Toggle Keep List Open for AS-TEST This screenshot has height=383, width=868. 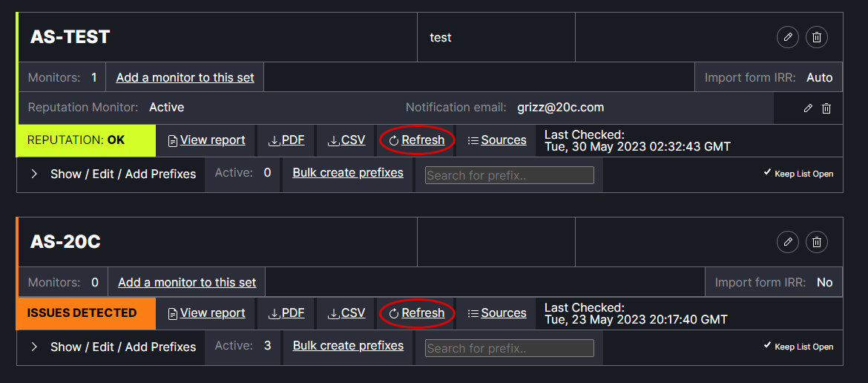(x=798, y=174)
